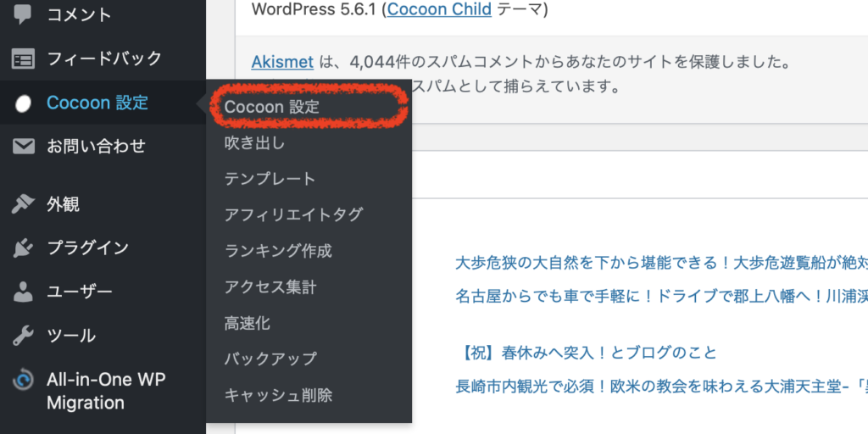Open コメント in the sidebar
The width and height of the screenshot is (868, 434).
[79, 14]
